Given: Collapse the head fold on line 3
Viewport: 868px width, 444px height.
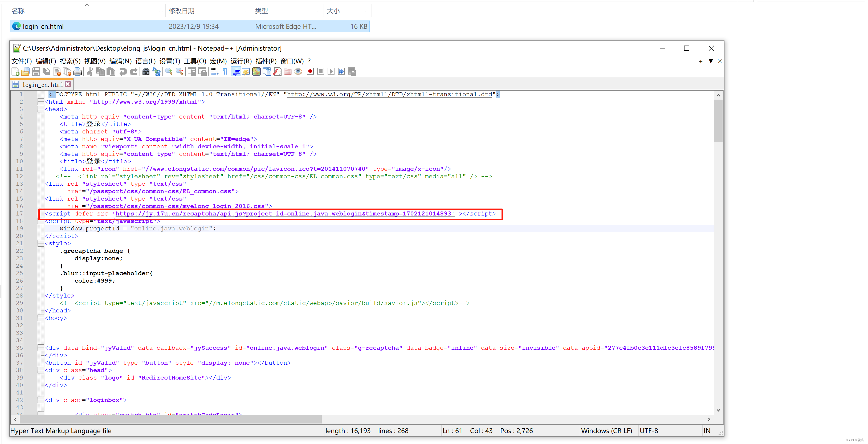Looking at the screenshot, I should (41, 109).
